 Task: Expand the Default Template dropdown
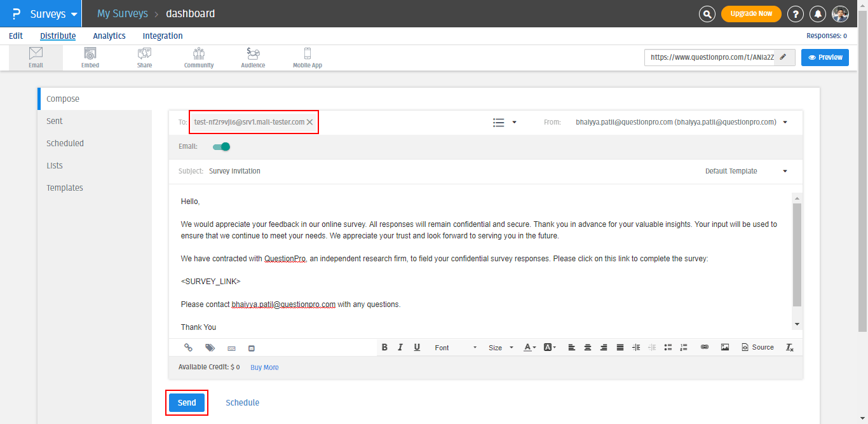point(746,171)
